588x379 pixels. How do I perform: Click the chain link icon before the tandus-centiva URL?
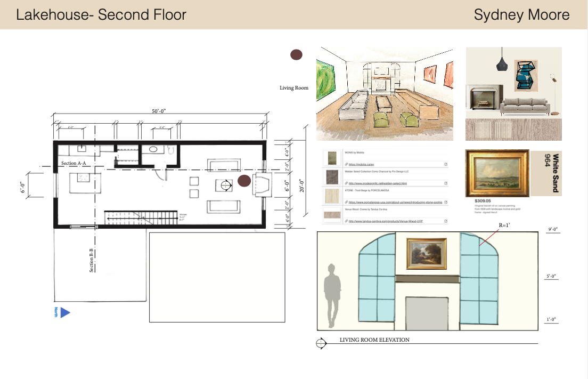click(x=346, y=221)
